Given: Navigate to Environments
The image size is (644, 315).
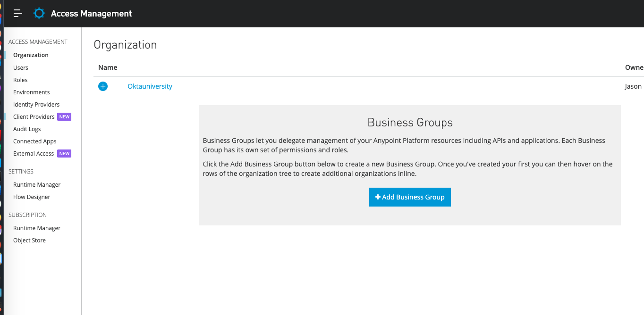Looking at the screenshot, I should pyautogui.click(x=31, y=92).
